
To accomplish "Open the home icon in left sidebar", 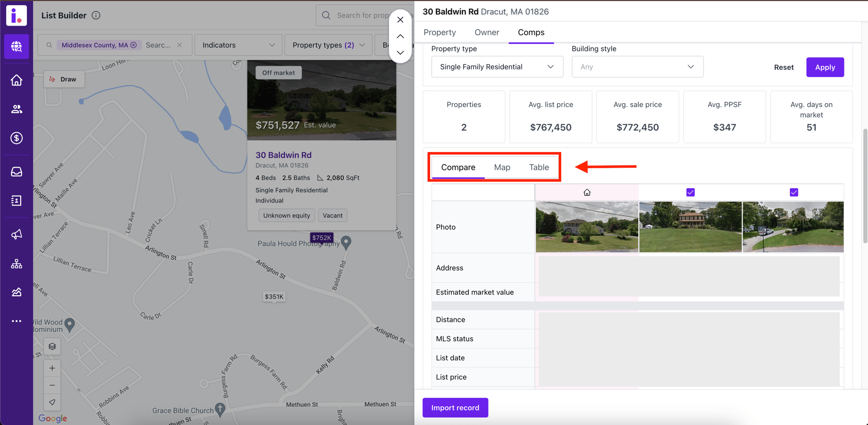I will [x=16, y=80].
